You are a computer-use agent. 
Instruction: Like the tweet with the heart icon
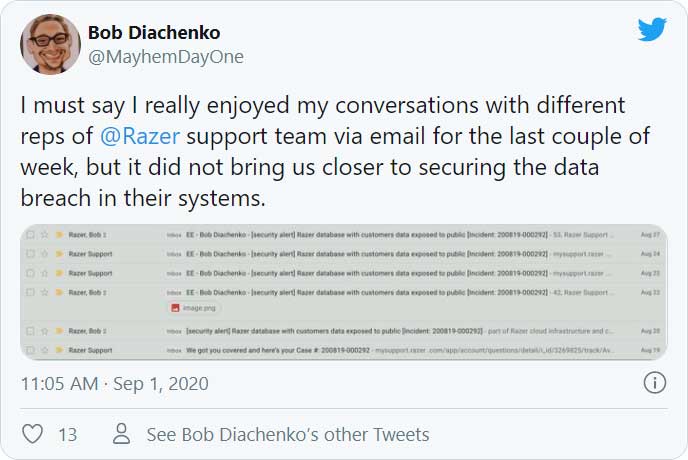(33, 434)
